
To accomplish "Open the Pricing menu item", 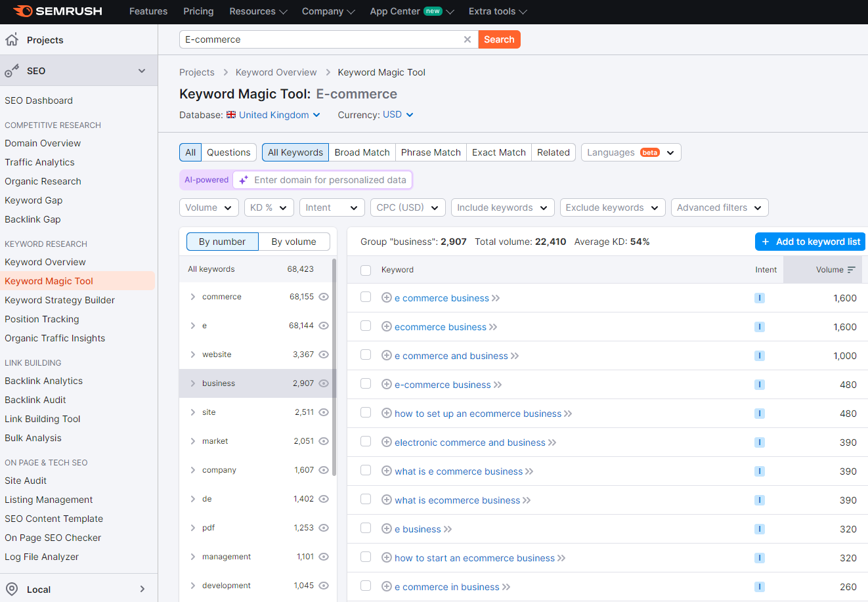I will [x=198, y=11].
